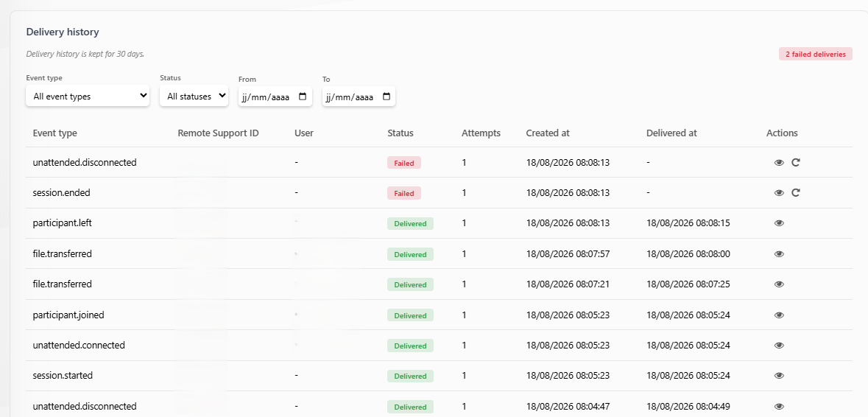Show details for unattended.connected delivery

click(x=779, y=345)
